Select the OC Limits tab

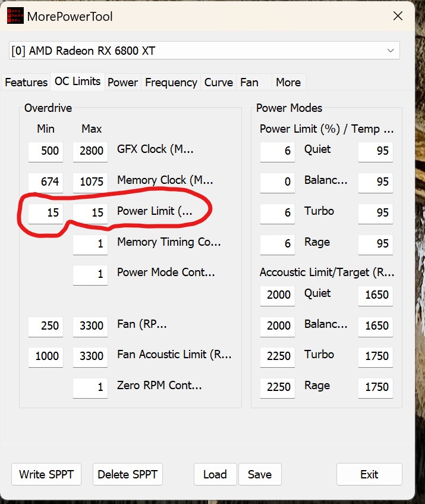click(x=78, y=82)
